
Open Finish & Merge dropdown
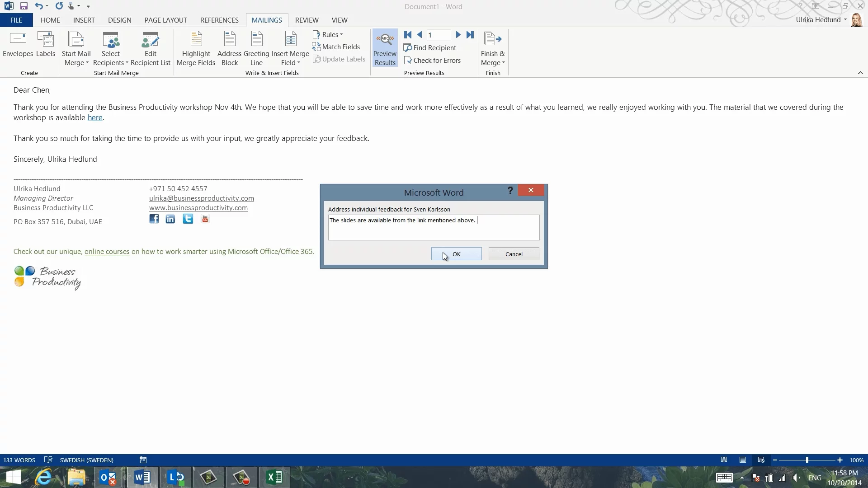pos(493,49)
